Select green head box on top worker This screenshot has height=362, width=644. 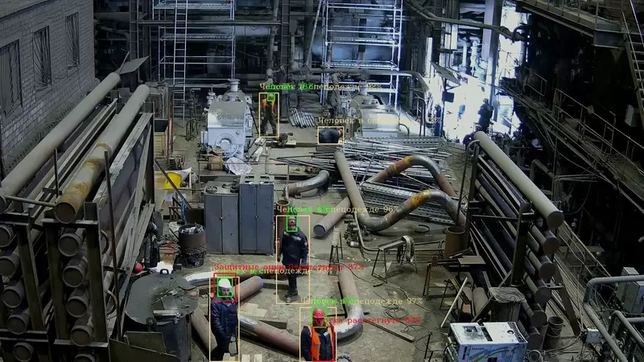pyautogui.click(x=270, y=98)
